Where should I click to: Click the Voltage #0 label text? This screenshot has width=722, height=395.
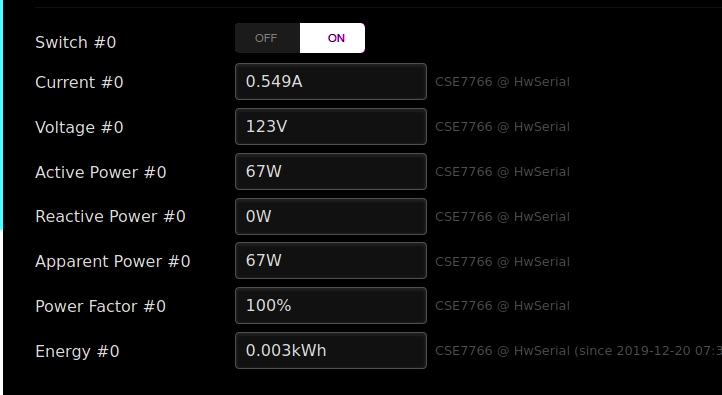click(79, 128)
